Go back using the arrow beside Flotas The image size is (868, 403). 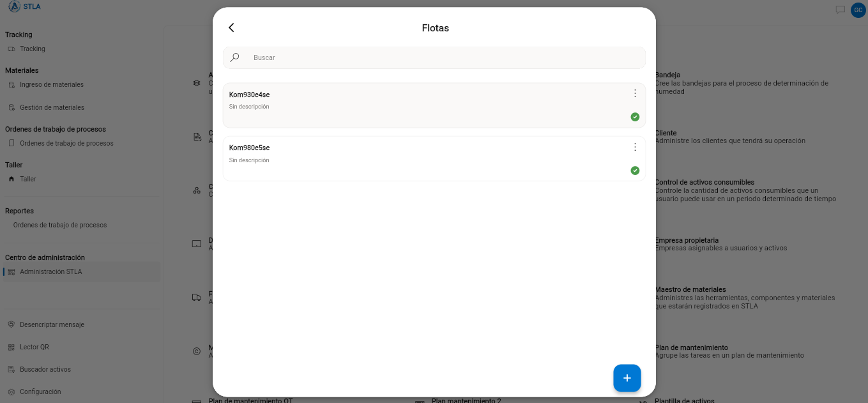pos(231,27)
